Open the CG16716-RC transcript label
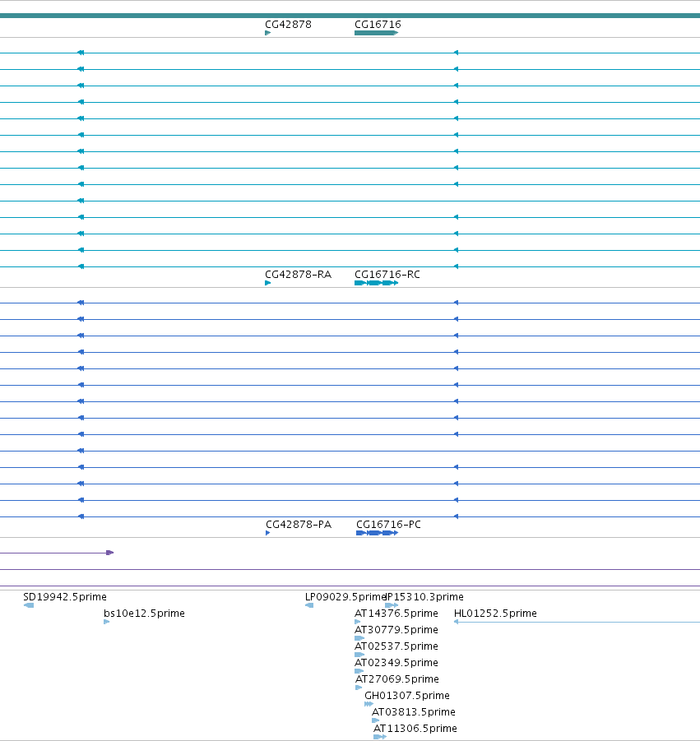The height and width of the screenshot is (741, 700). tap(387, 275)
